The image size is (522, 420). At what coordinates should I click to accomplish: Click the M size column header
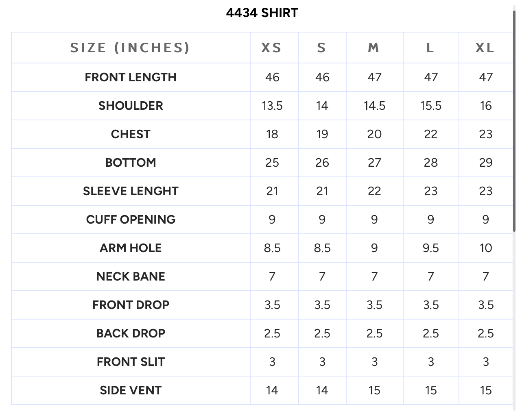click(373, 48)
